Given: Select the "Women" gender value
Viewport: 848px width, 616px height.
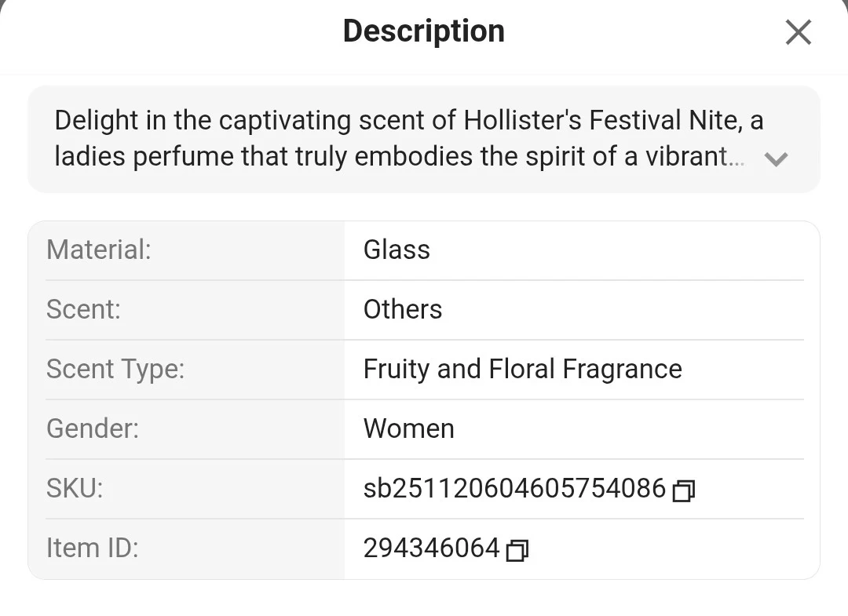Looking at the screenshot, I should [408, 428].
